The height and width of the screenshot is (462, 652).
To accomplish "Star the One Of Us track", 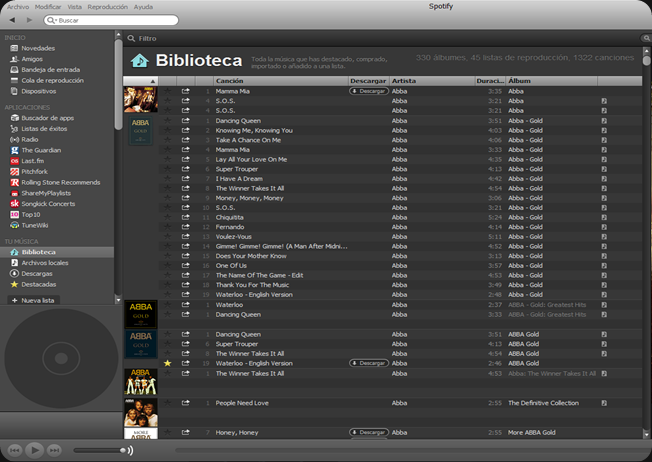I will [167, 265].
